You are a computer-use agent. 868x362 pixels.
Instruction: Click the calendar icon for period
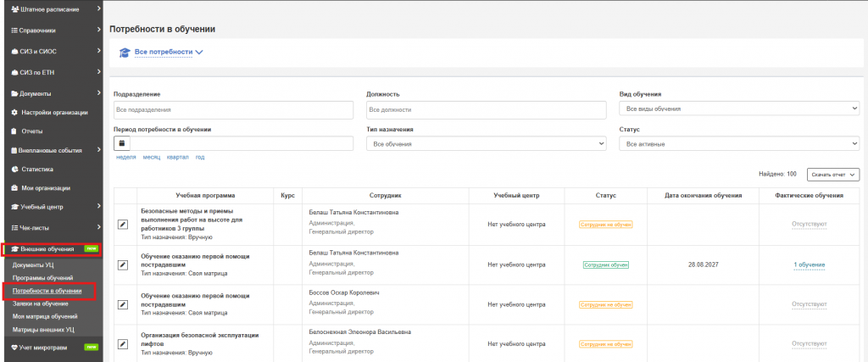(x=122, y=143)
